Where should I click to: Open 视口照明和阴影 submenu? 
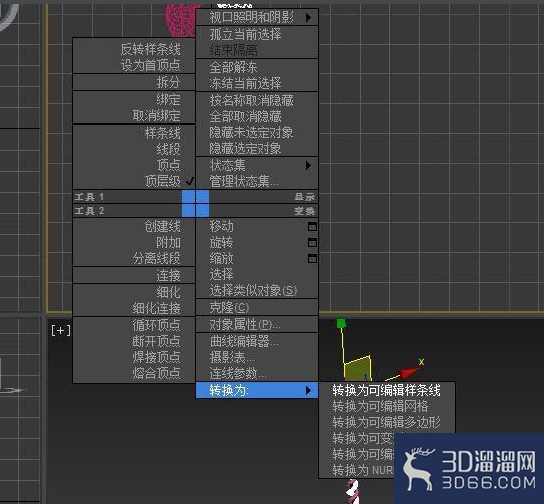point(257,17)
